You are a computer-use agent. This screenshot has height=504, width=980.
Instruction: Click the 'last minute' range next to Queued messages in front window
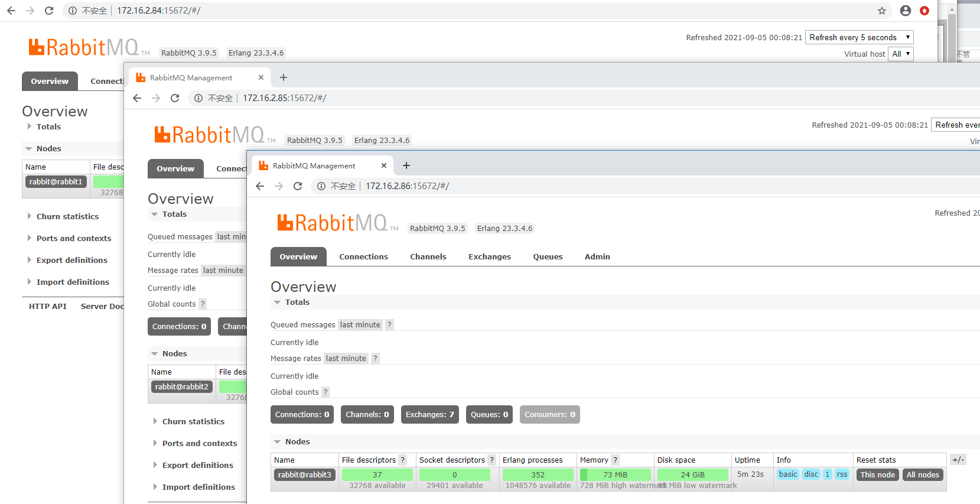pyautogui.click(x=360, y=325)
